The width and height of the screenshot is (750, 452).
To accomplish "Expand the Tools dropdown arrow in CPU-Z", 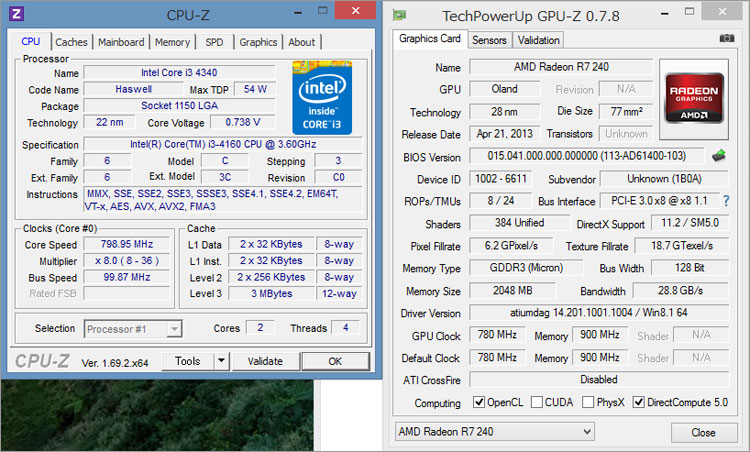I will coord(221,361).
